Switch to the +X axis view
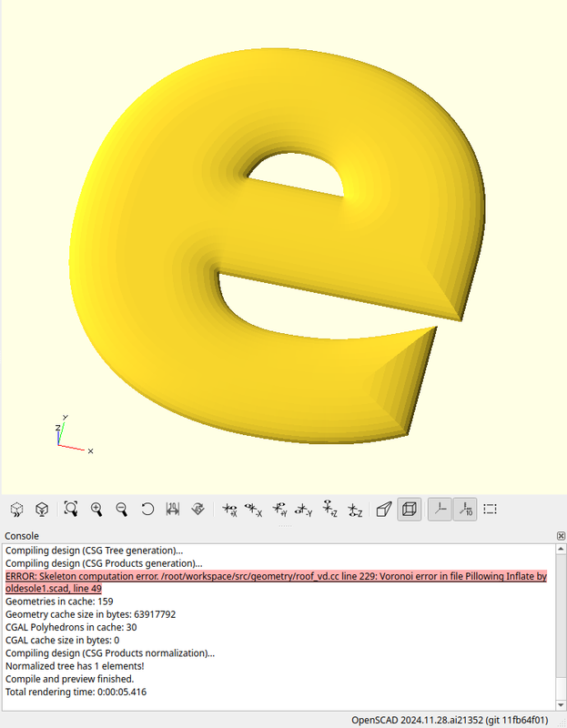This screenshot has height=728, width=567. click(229, 510)
